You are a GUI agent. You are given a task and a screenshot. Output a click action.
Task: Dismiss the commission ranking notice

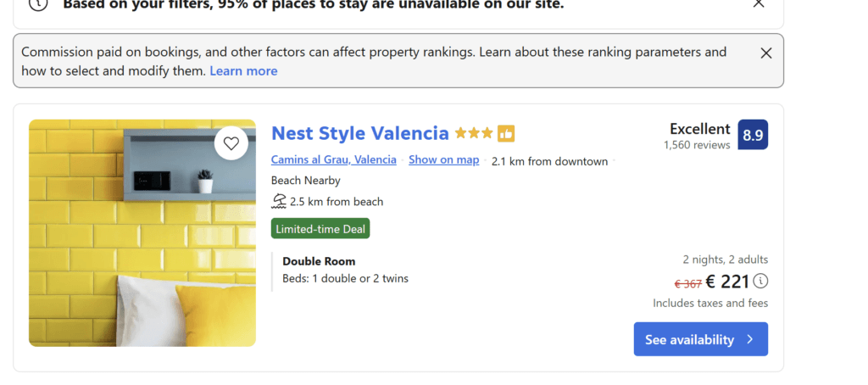coord(765,53)
